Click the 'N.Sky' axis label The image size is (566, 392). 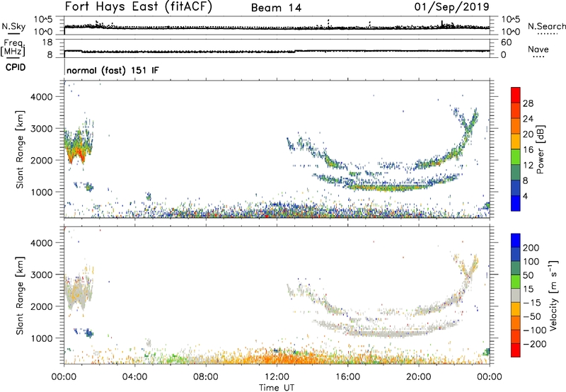(x=13, y=26)
